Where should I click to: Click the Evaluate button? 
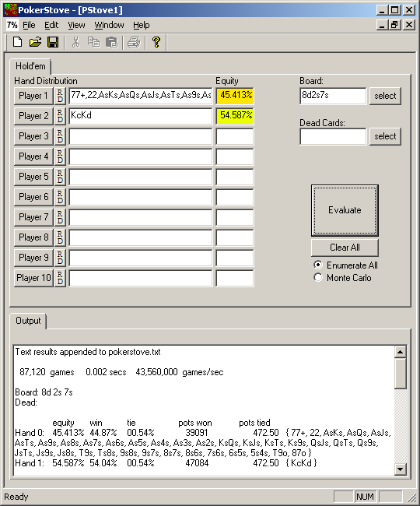(x=345, y=210)
